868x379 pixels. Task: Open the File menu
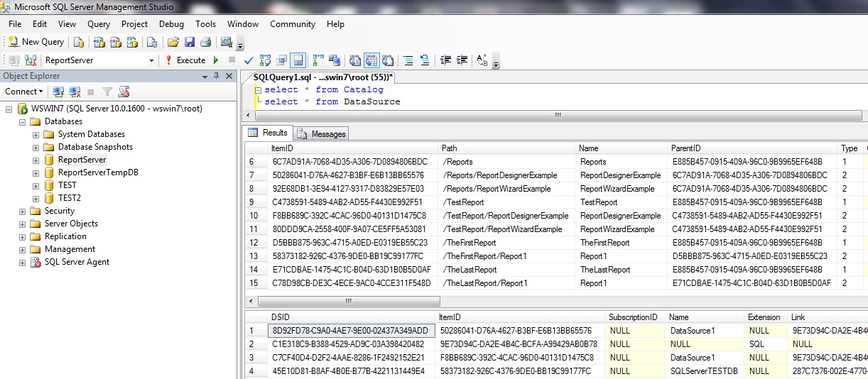(x=15, y=24)
